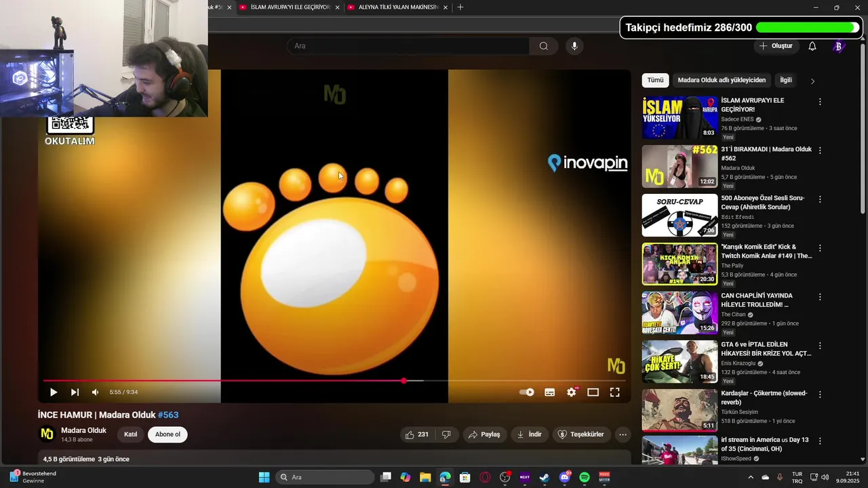Click the Teşekkürler button
The height and width of the screenshot is (488, 868).
click(580, 434)
